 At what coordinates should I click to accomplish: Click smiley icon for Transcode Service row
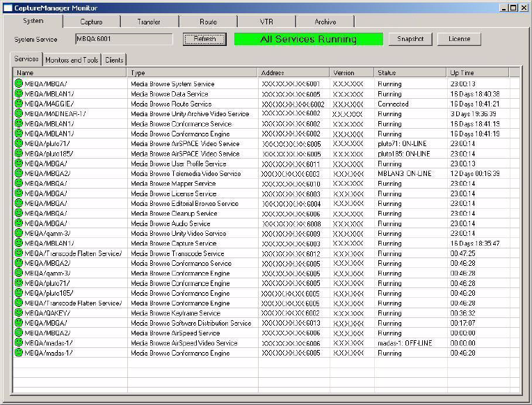pos(19,253)
